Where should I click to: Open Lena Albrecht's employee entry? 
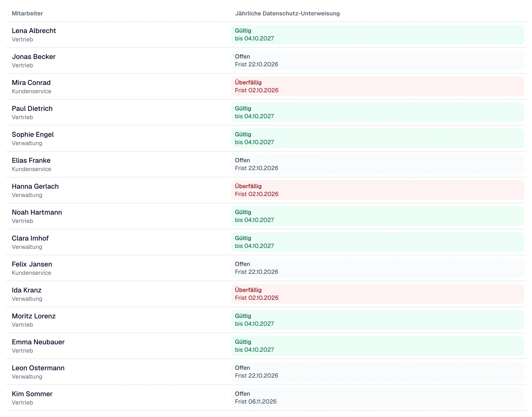(x=34, y=31)
